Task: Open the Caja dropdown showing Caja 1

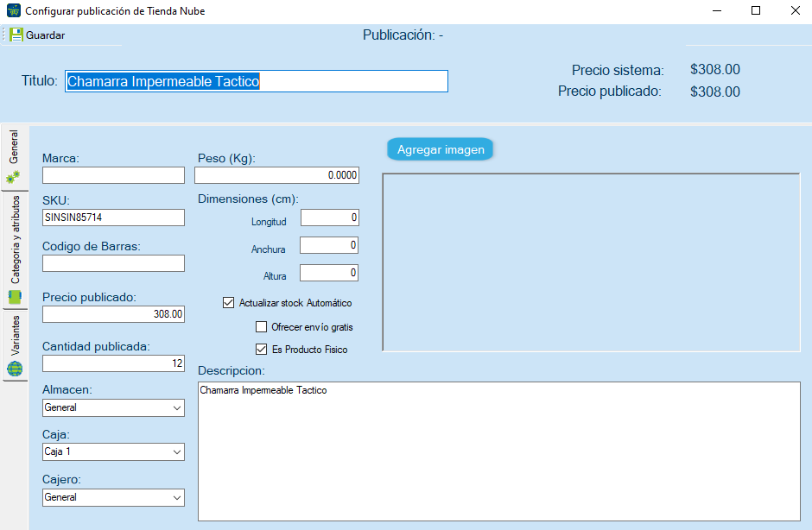Action: click(x=113, y=451)
